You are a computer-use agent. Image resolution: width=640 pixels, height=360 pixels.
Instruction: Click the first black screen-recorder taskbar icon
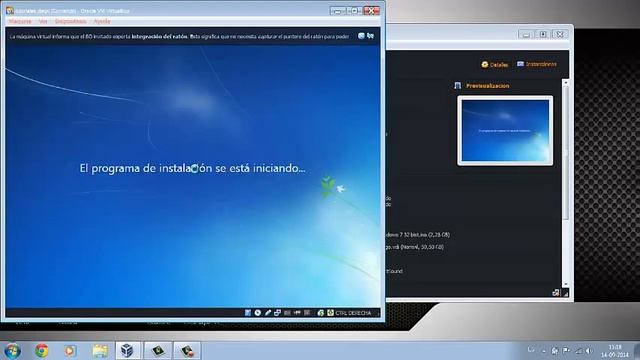point(158,351)
